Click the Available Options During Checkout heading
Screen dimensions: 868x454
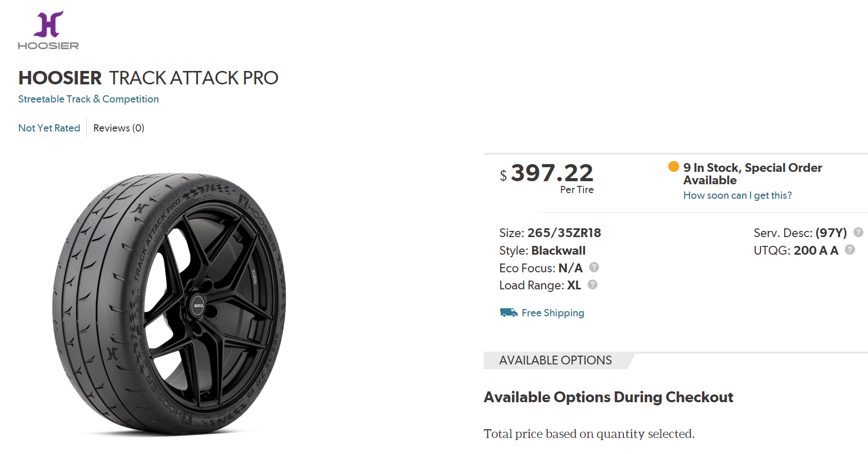point(608,397)
